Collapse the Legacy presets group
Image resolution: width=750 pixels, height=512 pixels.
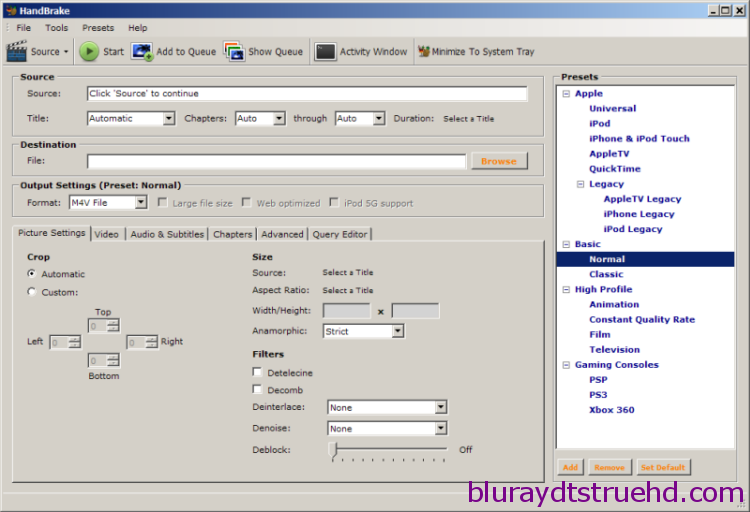[581, 184]
